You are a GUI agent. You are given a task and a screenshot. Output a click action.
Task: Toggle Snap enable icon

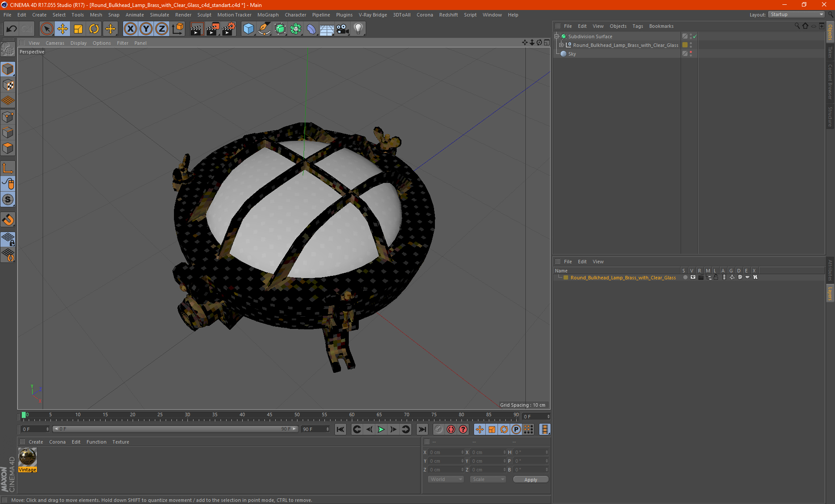pos(8,199)
